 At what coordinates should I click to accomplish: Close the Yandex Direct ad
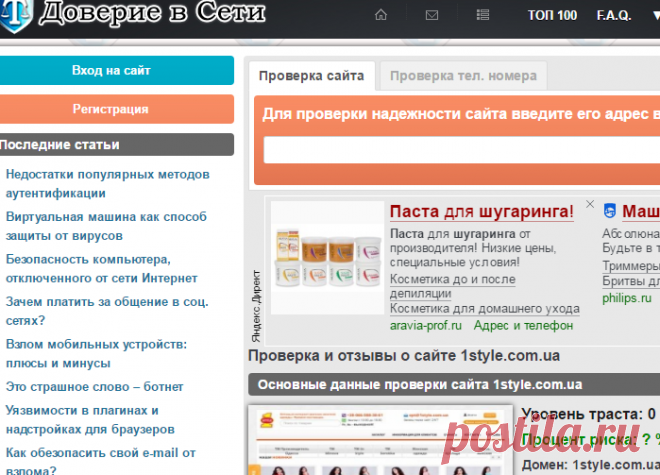coord(590,204)
